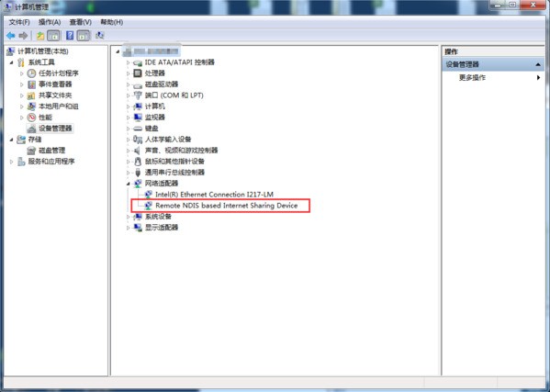Open the 操作(A) menu
This screenshot has height=392, width=550.
point(50,22)
